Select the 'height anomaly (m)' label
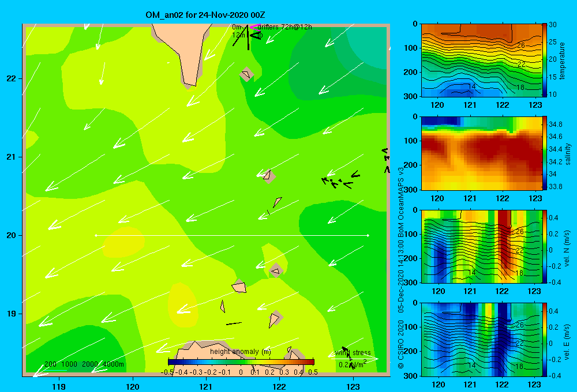The image size is (577, 392). [241, 352]
